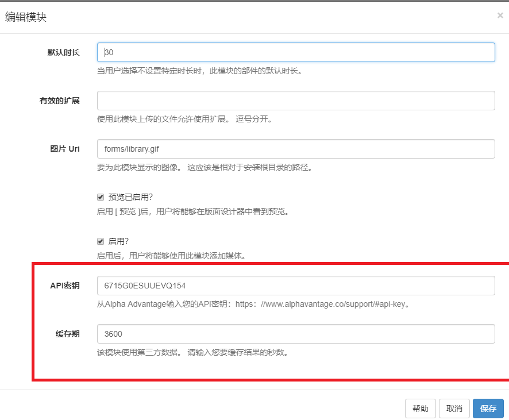Screen dimensions: 509x420
Task: Cancel with the 取消 button
Action: coord(454,409)
